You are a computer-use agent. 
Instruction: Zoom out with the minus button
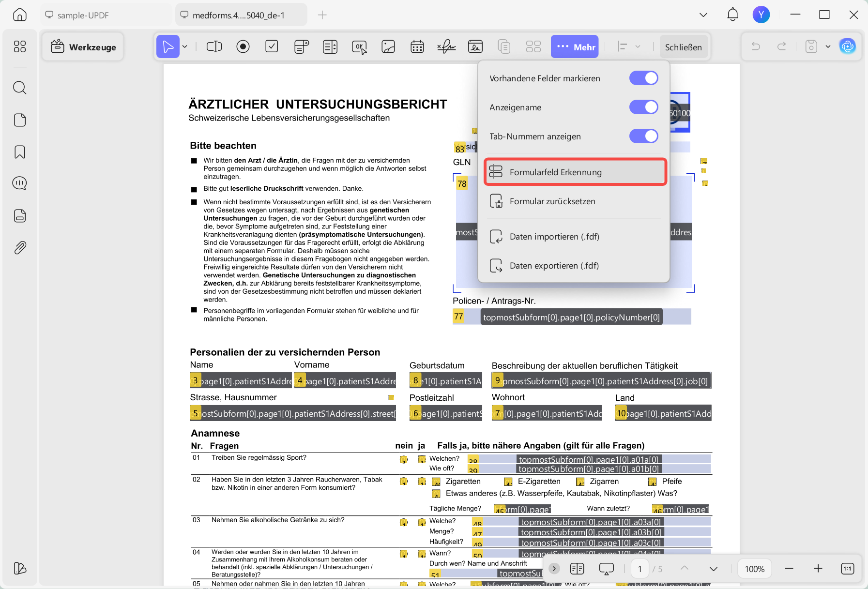pyautogui.click(x=789, y=569)
